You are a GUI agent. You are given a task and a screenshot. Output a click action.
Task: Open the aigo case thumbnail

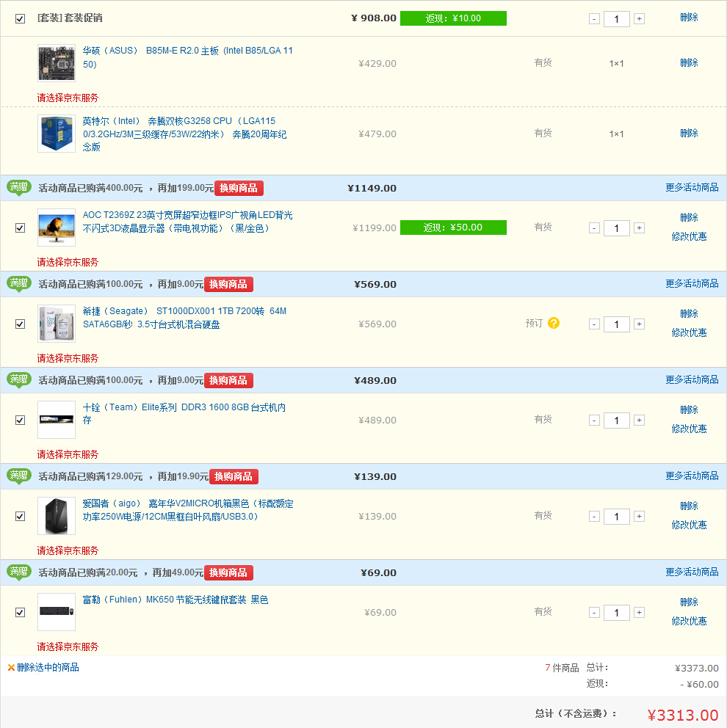click(x=57, y=516)
